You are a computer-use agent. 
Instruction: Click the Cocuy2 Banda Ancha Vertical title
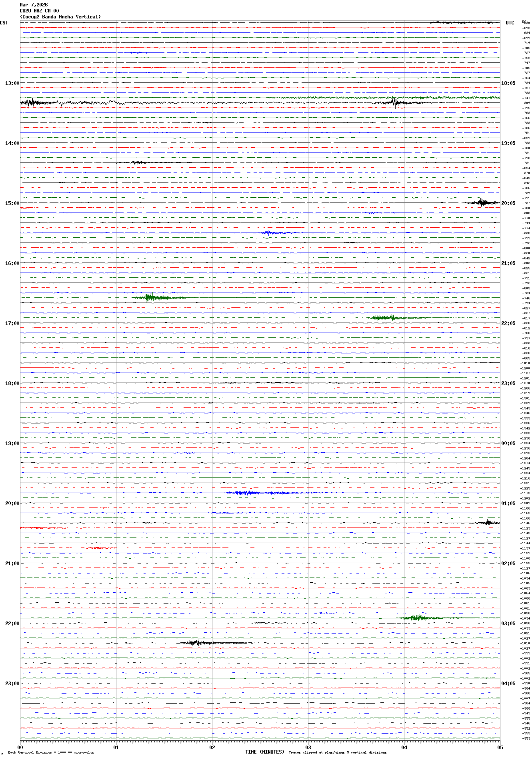pos(60,17)
